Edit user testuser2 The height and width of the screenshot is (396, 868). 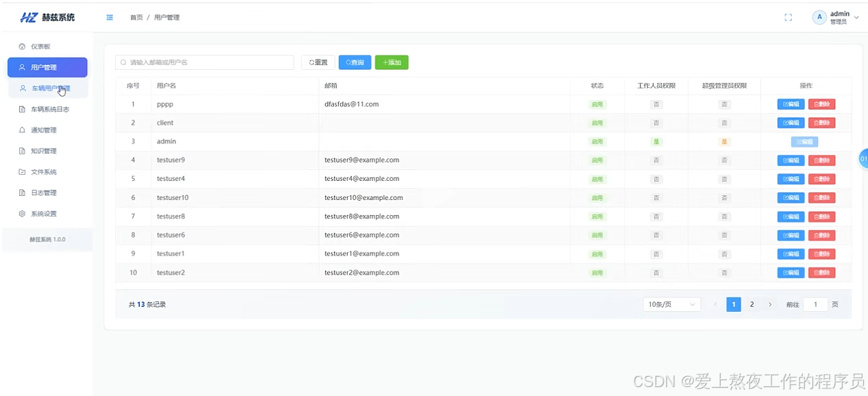click(x=791, y=272)
